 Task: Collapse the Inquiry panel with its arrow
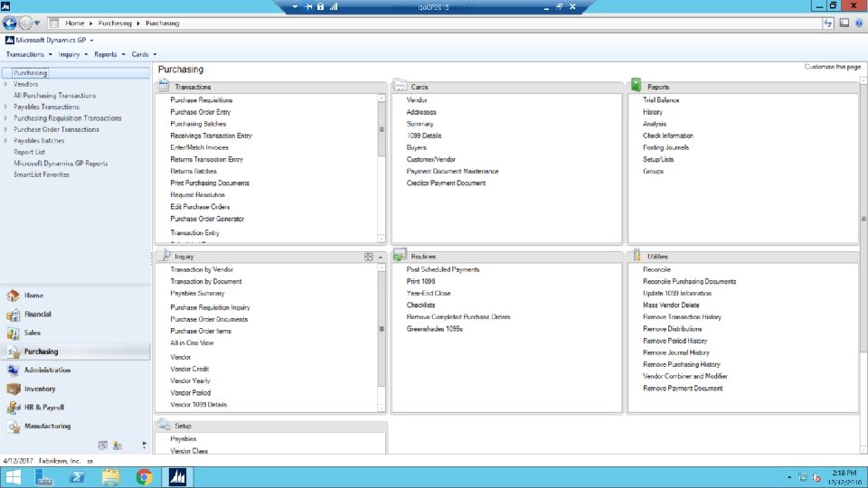click(381, 258)
